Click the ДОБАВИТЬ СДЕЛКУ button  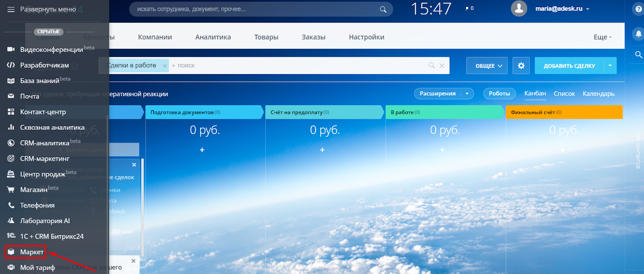[x=569, y=66]
